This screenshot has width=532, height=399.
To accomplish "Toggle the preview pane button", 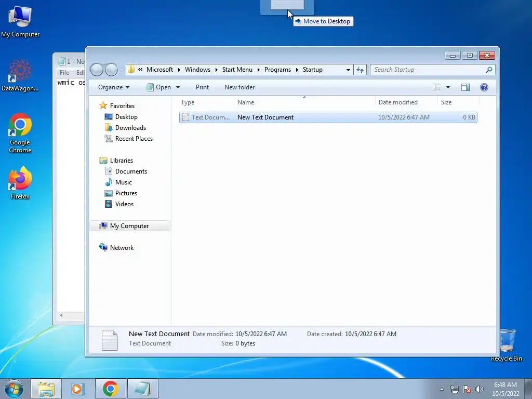I will click(x=465, y=87).
